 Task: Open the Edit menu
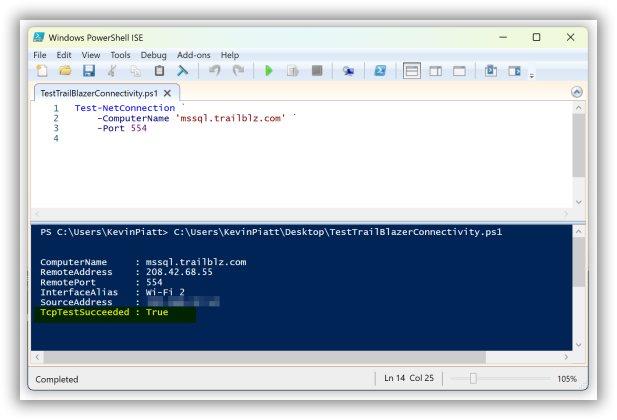click(x=64, y=55)
